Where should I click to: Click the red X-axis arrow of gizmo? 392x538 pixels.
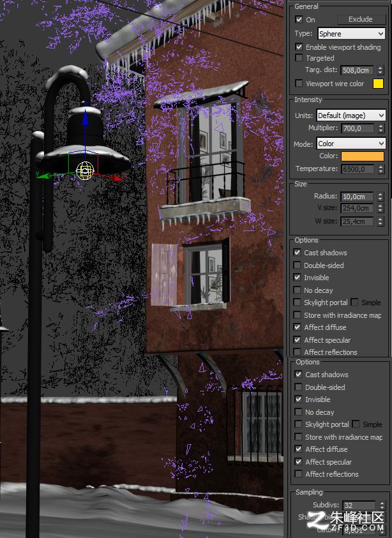[116, 177]
